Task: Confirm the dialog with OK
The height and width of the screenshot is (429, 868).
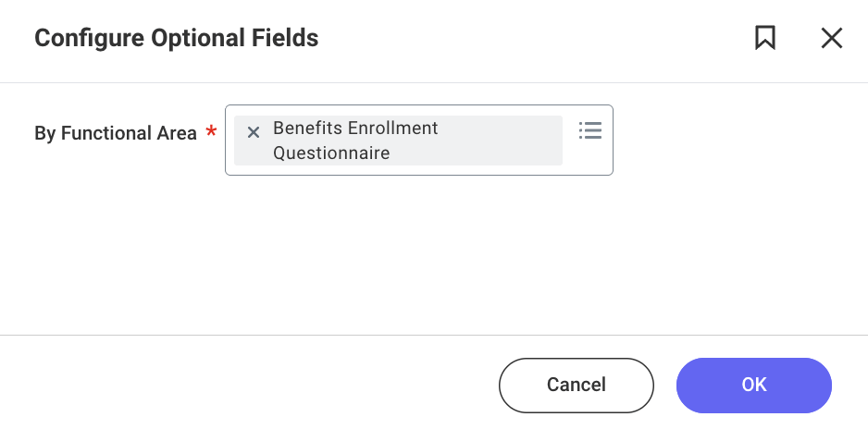Action: (x=753, y=385)
